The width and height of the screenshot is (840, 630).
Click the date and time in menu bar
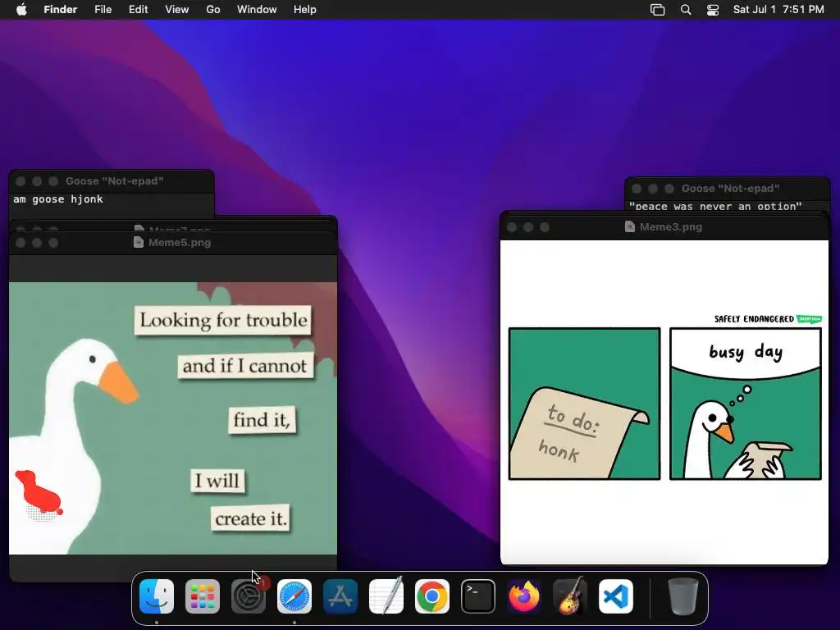(x=778, y=10)
